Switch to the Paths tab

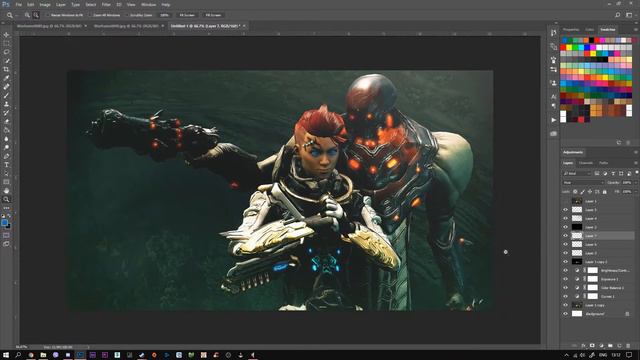click(603, 163)
